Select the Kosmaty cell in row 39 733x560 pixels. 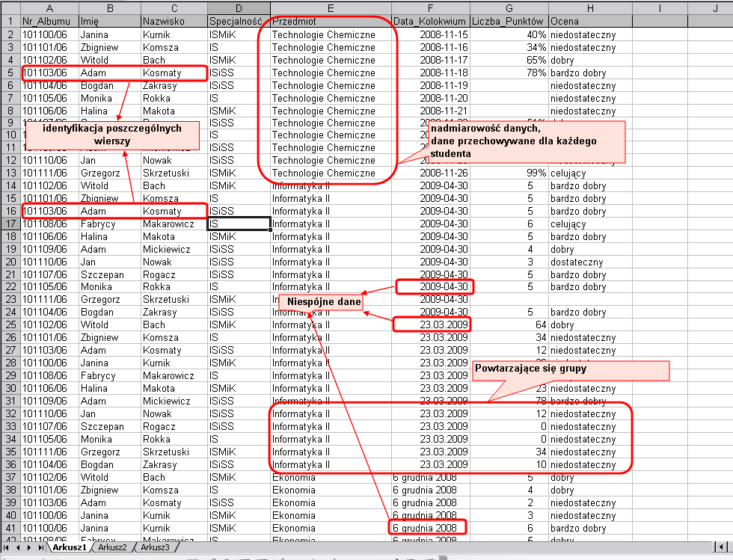pyautogui.click(x=174, y=502)
